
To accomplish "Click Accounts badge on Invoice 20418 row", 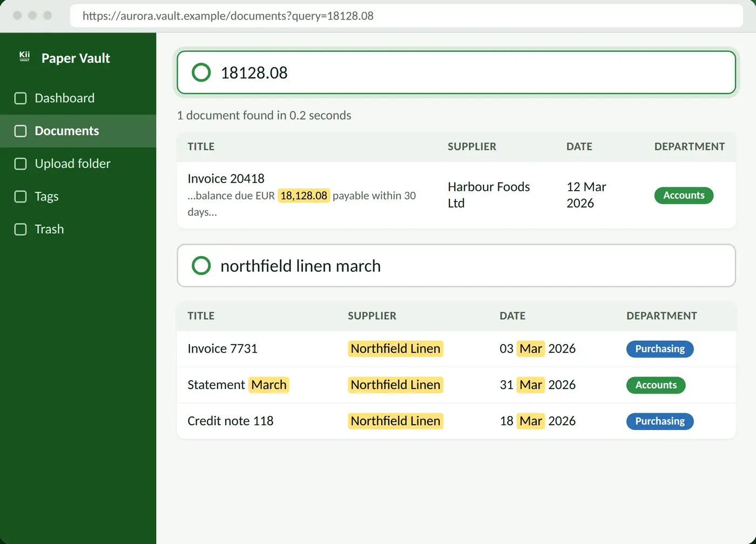I will pos(684,196).
